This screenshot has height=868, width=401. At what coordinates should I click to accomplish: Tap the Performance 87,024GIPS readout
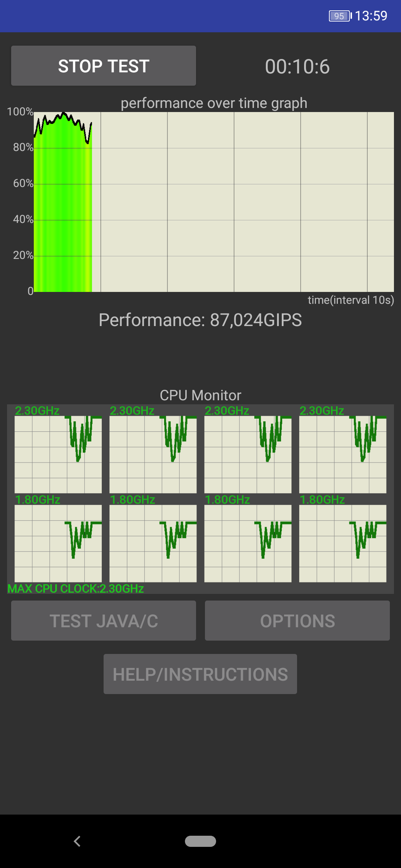tap(200, 320)
